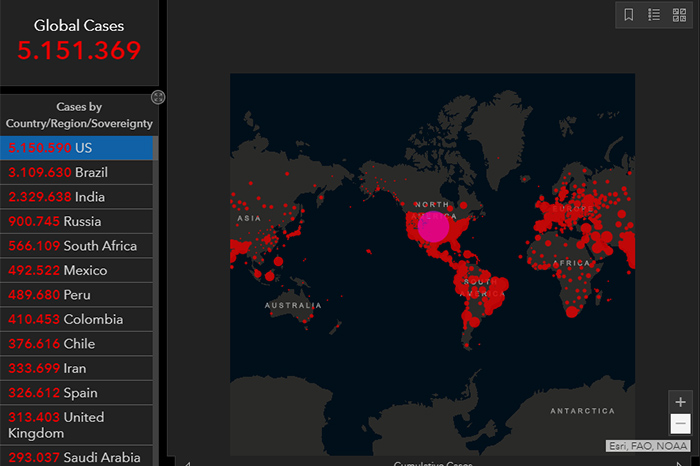Open the basemap gallery
700x466 pixels.
(x=680, y=15)
